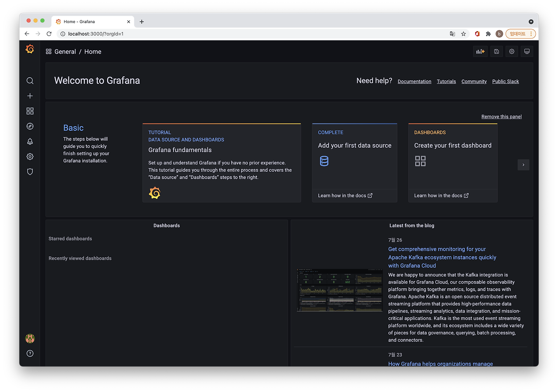The height and width of the screenshot is (392, 558).
Task: Open the Create plus menu in sidebar
Action: (x=30, y=96)
